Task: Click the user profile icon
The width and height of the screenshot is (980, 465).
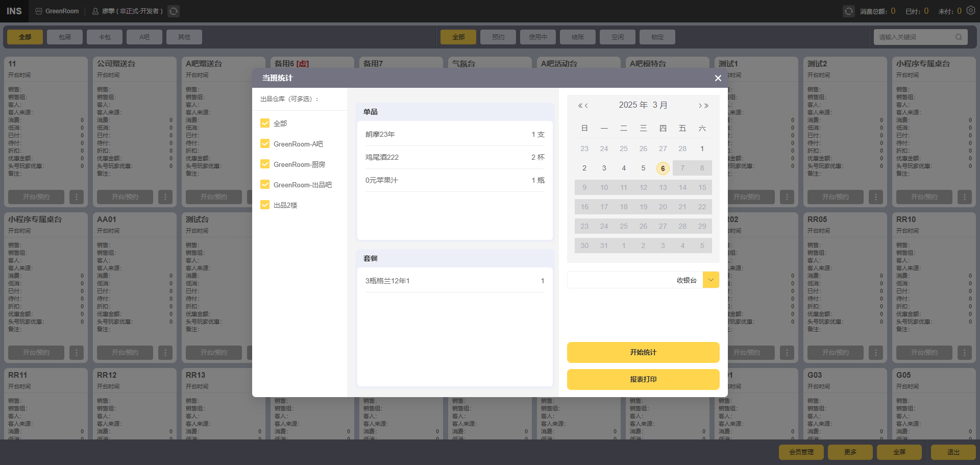Action: [x=95, y=11]
